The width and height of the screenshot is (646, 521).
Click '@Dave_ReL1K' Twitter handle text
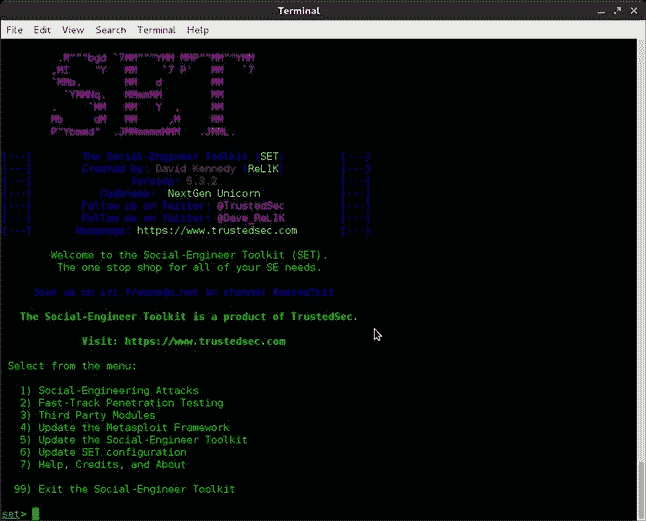click(250, 218)
